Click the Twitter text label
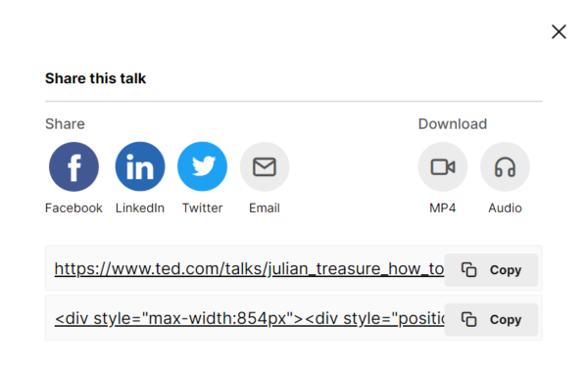Viewport: 588px width, 368px height. coord(203,207)
